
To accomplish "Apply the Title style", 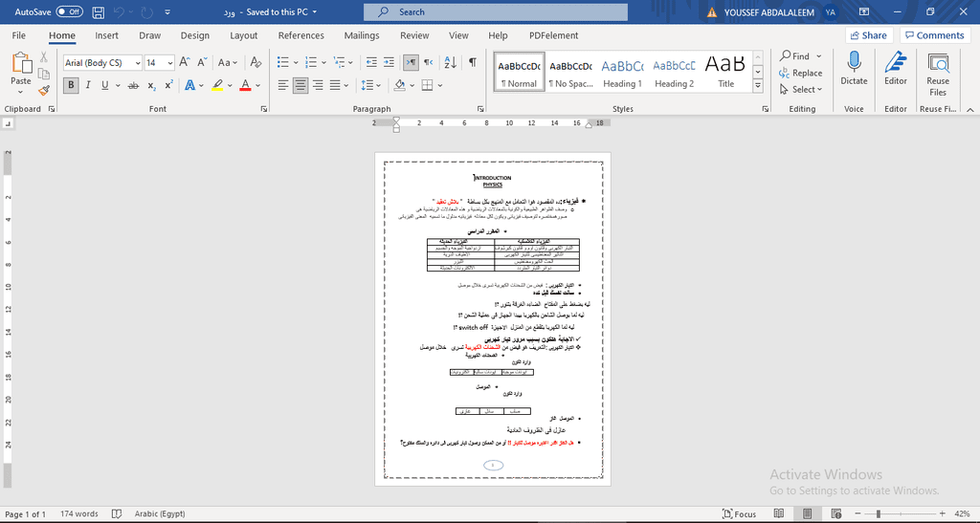I will [725, 72].
